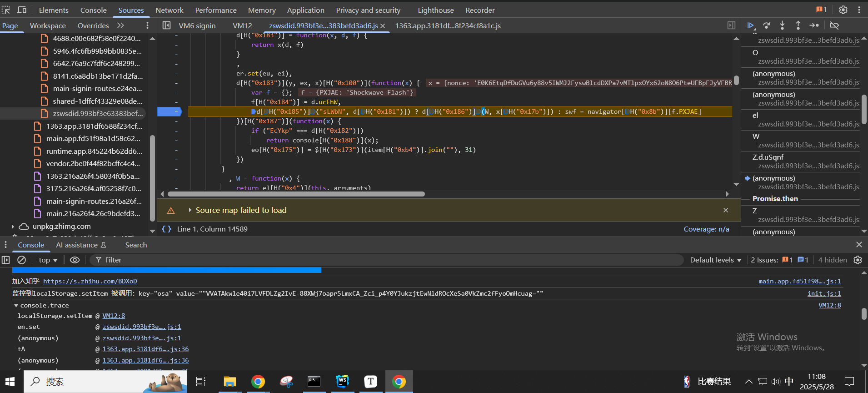Open the s.zhihu.com/BDXoD link
Screen dimensions: 868x393
pyautogui.click(x=90, y=282)
